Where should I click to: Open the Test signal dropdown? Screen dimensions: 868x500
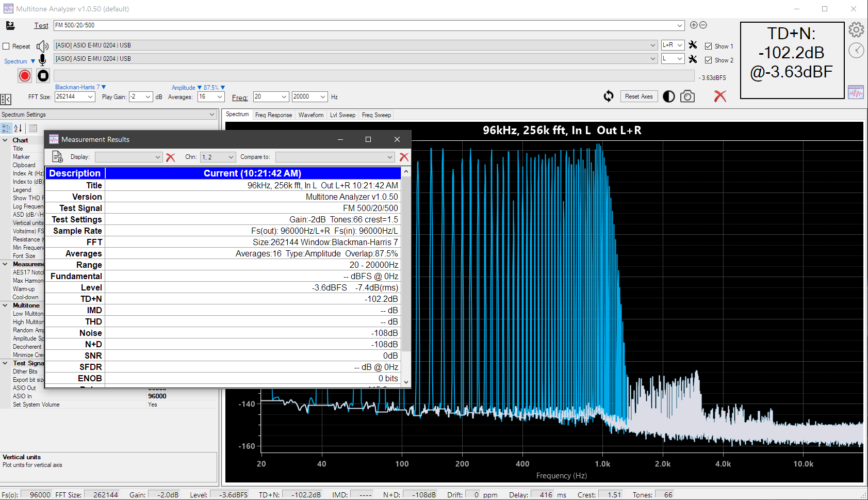pos(680,25)
